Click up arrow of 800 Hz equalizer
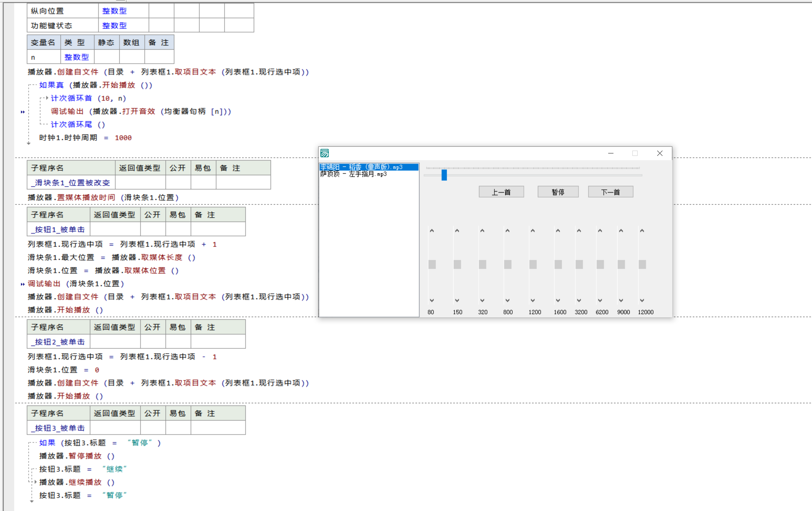 tap(507, 231)
